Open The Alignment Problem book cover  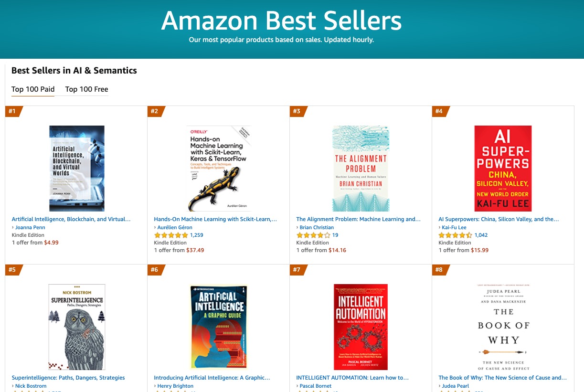[x=360, y=168]
